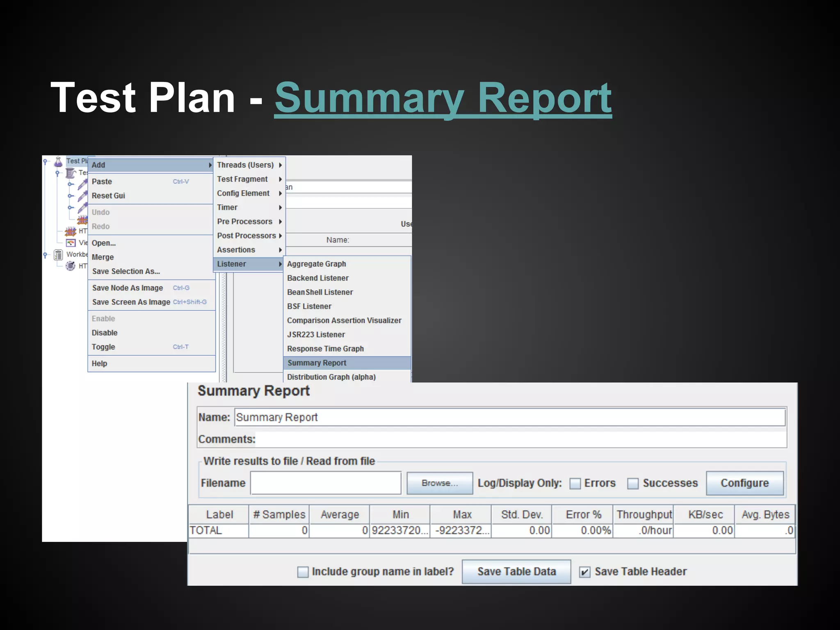Expand the Config Element submenu arrow

coord(280,193)
